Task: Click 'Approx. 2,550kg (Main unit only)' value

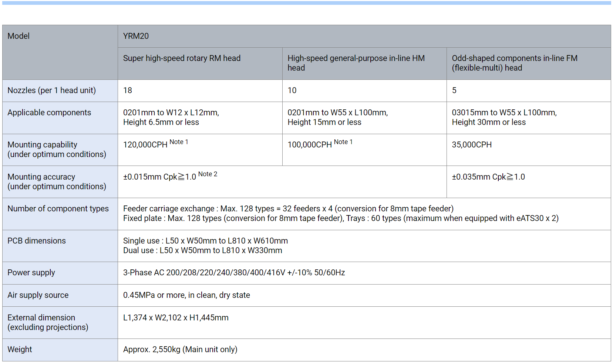Action: click(180, 350)
